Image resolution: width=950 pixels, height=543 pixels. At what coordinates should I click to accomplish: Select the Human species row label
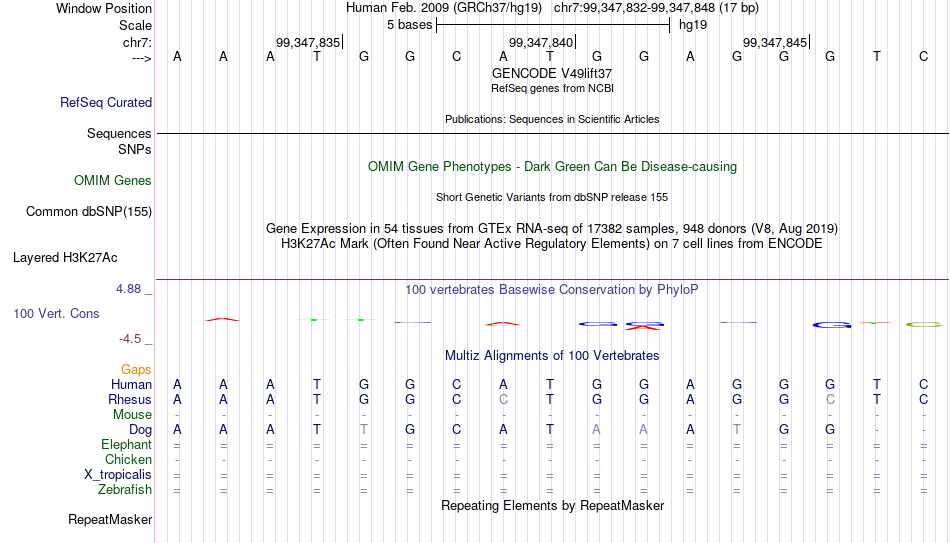(131, 385)
